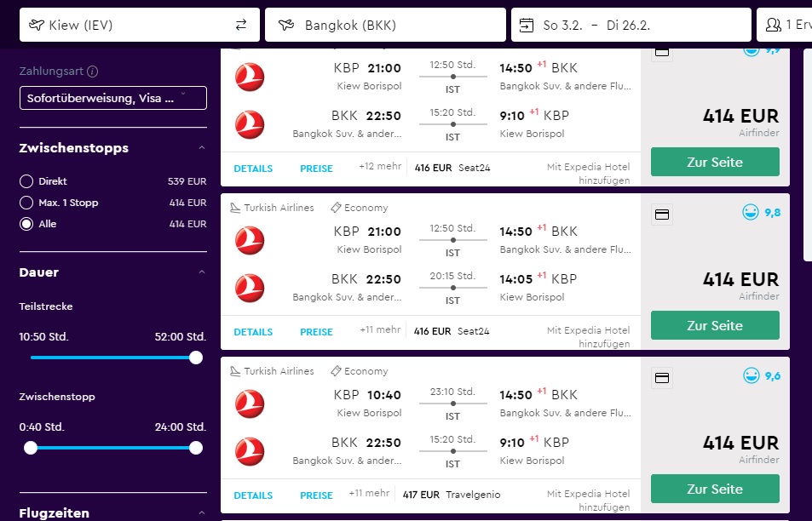The width and height of the screenshot is (812, 521).
Task: Click the credit card icon on the 9,8-rated flight
Action: click(661, 215)
